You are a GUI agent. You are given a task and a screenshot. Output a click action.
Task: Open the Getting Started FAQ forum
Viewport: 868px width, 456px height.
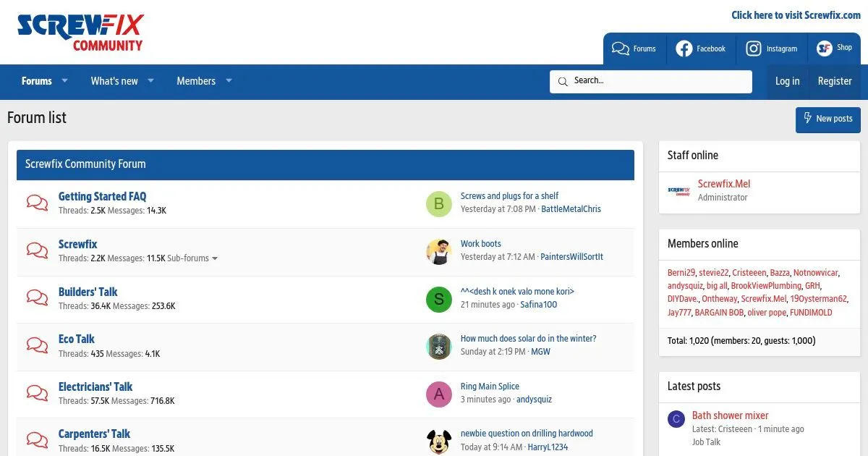tap(102, 197)
